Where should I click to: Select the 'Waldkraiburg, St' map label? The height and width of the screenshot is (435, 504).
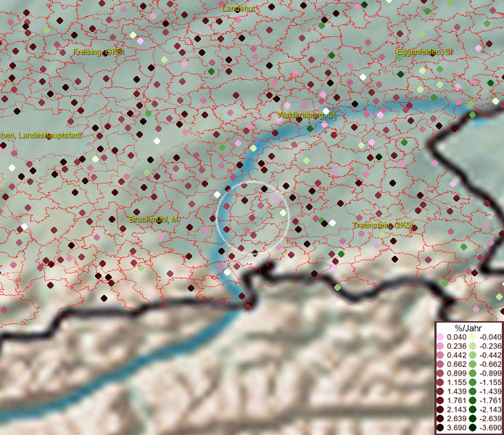[306, 115]
